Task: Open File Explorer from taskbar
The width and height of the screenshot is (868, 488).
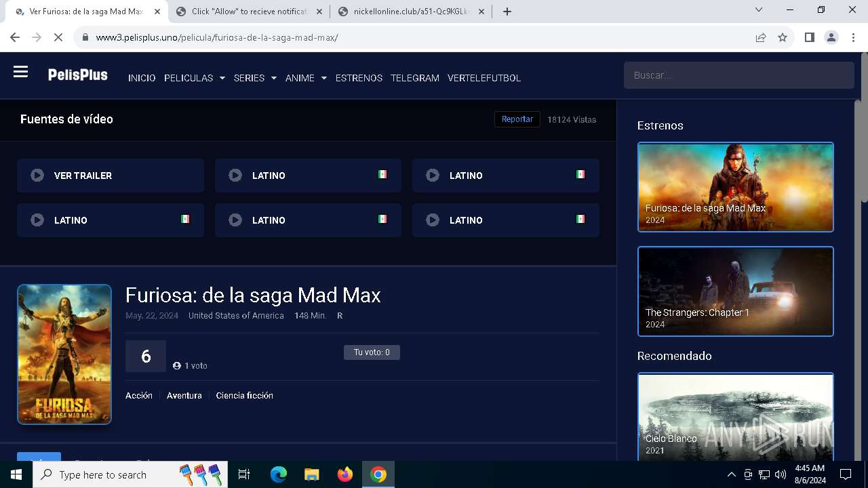Action: (311, 474)
